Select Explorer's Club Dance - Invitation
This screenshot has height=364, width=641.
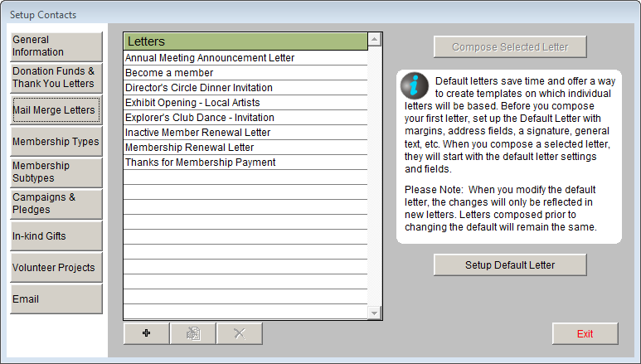coord(245,118)
